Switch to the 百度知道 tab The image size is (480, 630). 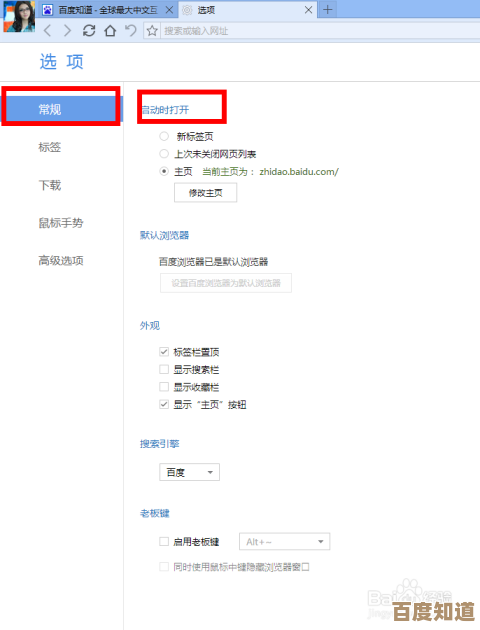pyautogui.click(x=108, y=10)
